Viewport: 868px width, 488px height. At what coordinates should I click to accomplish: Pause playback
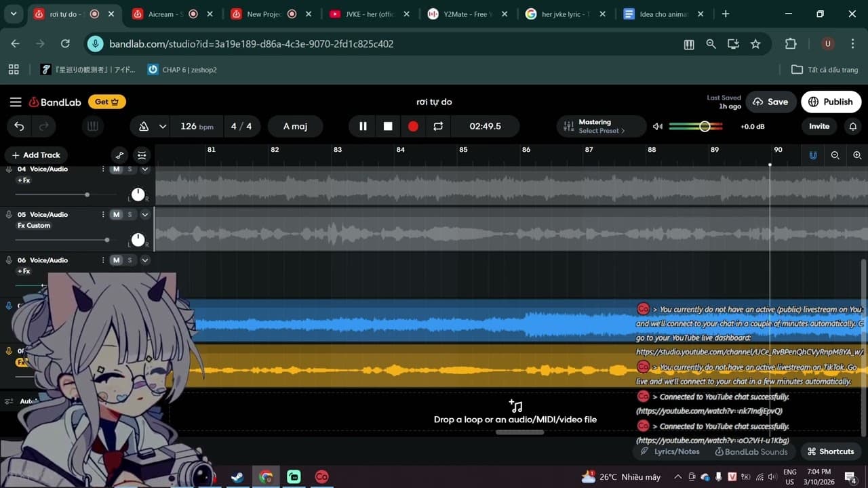pos(363,126)
